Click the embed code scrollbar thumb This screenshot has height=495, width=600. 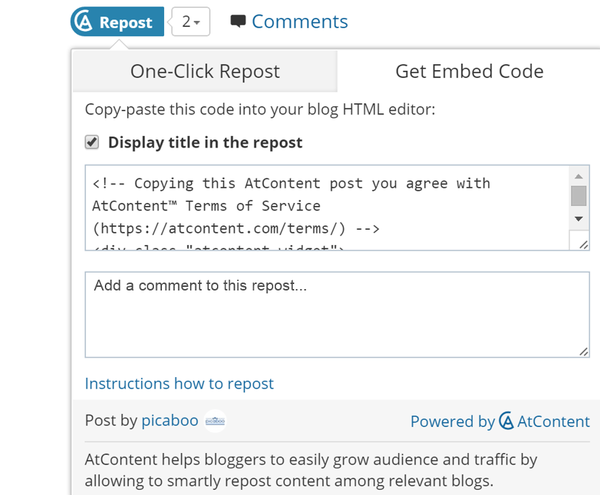(578, 194)
